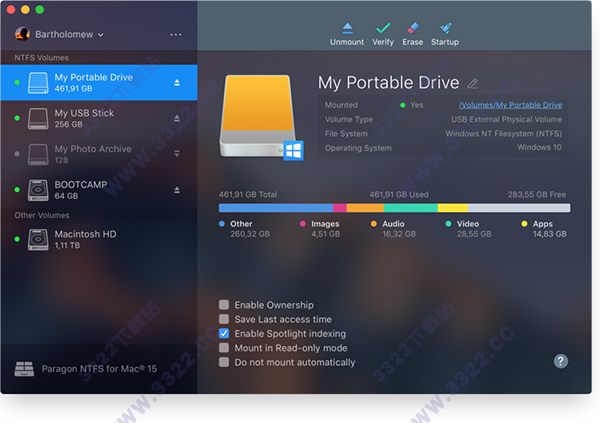Click Other 260,32 GB legend entry

pyautogui.click(x=244, y=229)
